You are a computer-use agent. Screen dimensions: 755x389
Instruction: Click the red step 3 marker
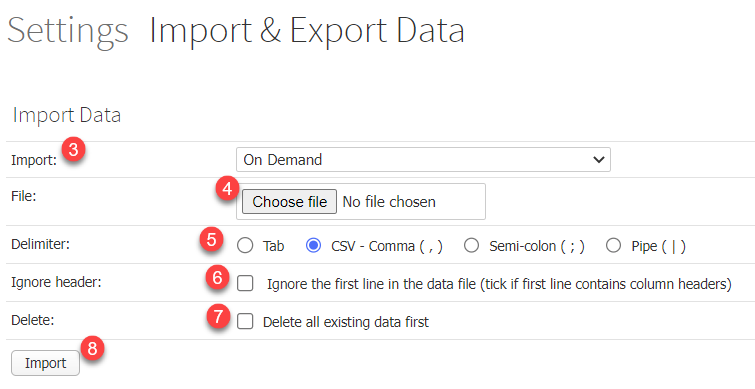(73, 150)
